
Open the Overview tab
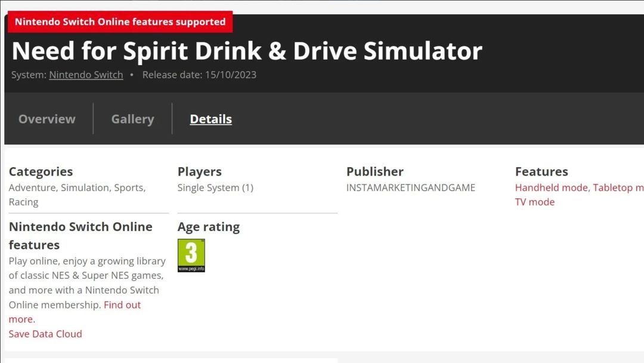(x=47, y=119)
